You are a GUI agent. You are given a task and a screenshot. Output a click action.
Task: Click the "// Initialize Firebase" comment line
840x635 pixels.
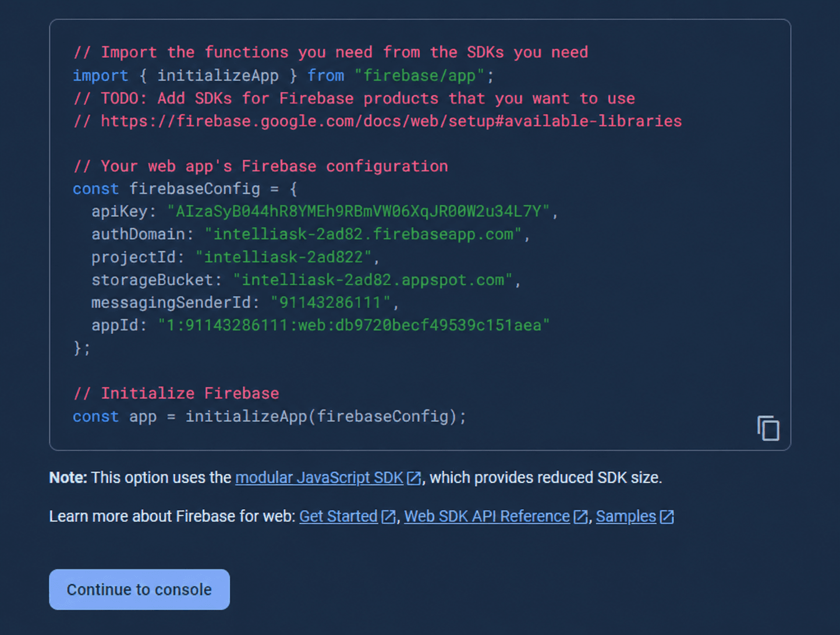[x=176, y=393]
